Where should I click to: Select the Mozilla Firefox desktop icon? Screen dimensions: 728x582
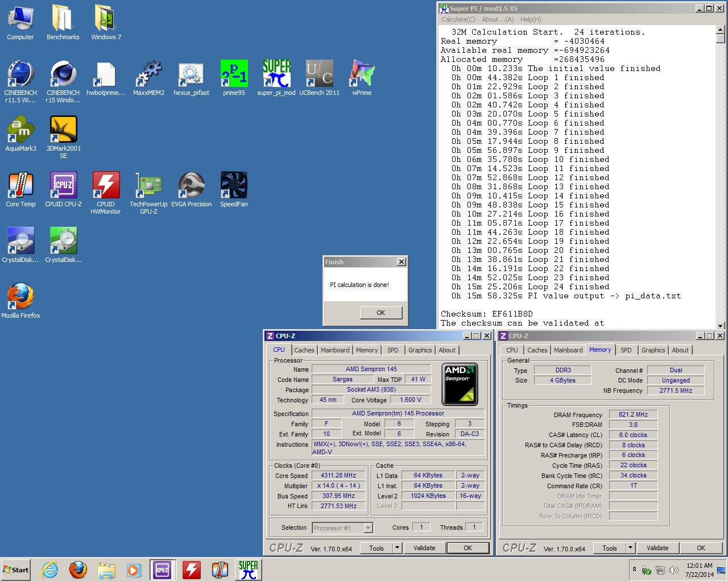coord(20,301)
